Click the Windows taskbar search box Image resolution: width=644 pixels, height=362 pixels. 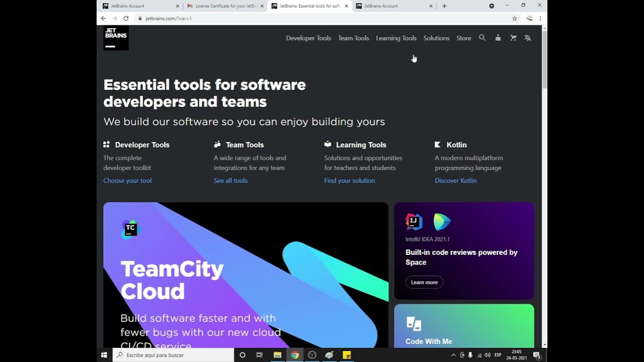click(173, 355)
